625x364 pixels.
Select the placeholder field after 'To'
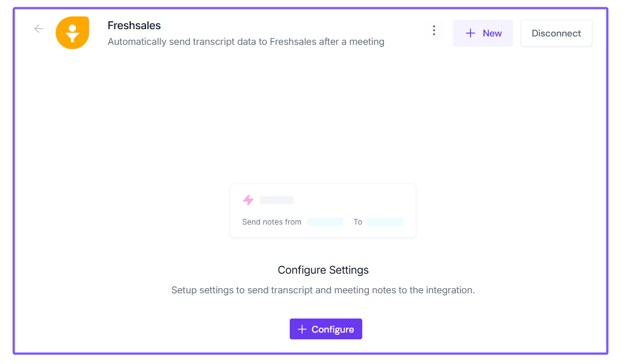(x=385, y=222)
